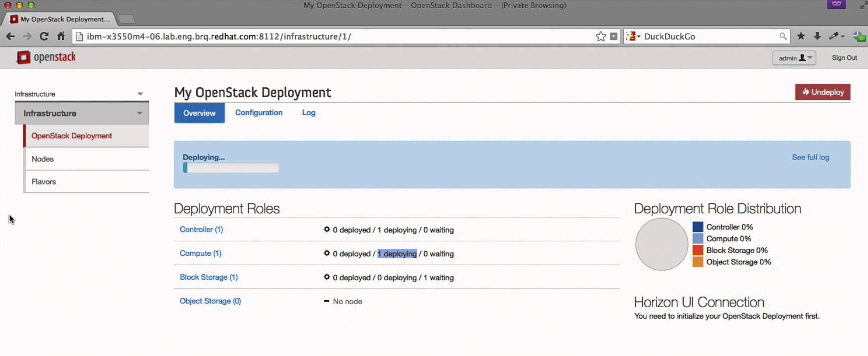Click the downloads arrow icon
Viewport: 868px width, 356px height.
point(817,36)
